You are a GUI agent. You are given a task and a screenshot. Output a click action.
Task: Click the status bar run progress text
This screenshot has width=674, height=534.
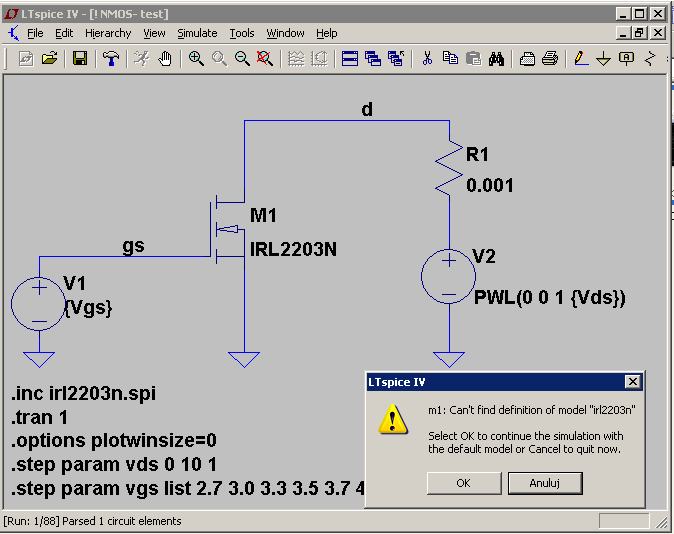(x=92, y=521)
